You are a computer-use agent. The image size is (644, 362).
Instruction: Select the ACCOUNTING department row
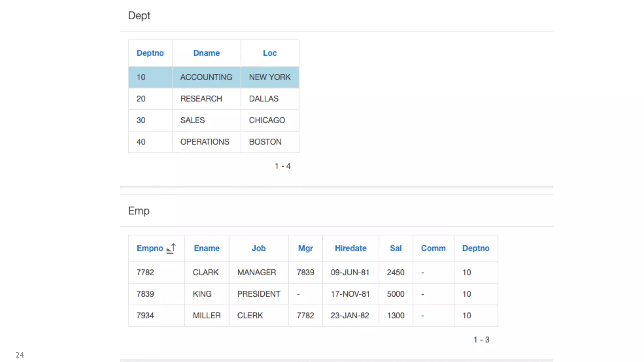coord(206,77)
